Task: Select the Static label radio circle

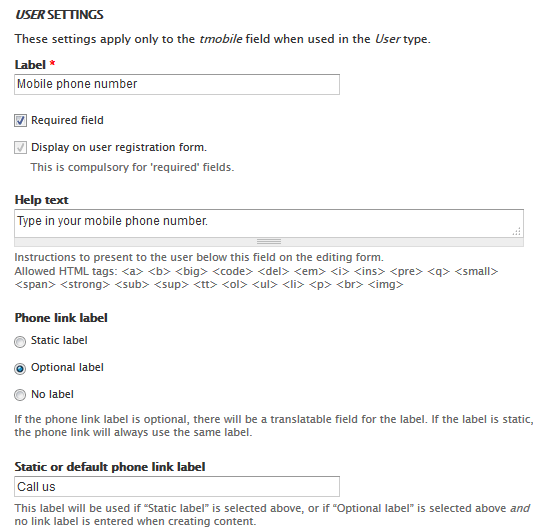Action: (x=20, y=342)
